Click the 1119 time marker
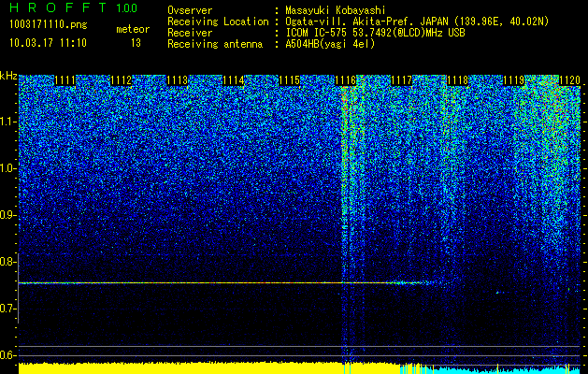The image size is (588, 374). point(514,80)
